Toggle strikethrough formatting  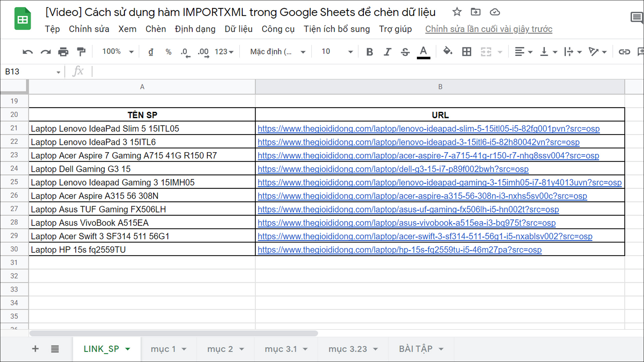point(405,52)
